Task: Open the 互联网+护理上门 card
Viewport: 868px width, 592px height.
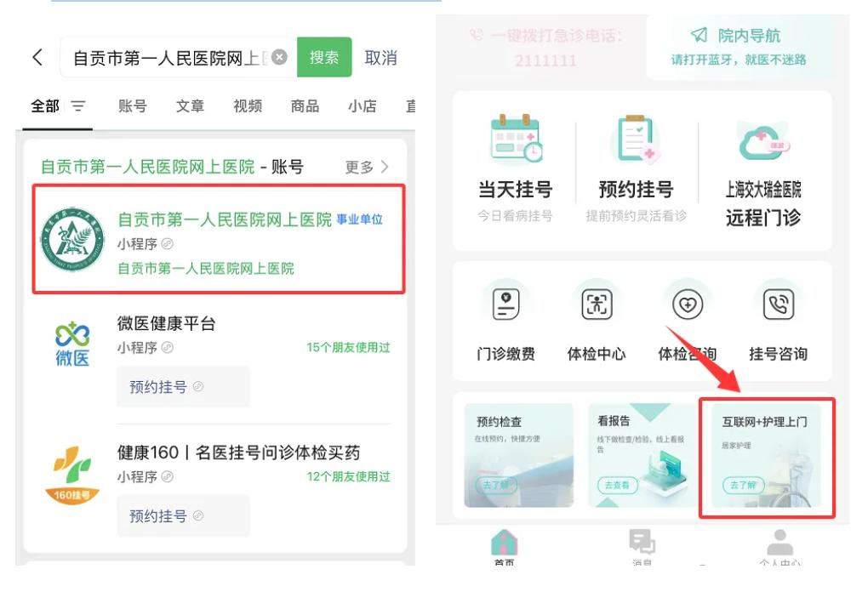Action: click(766, 455)
